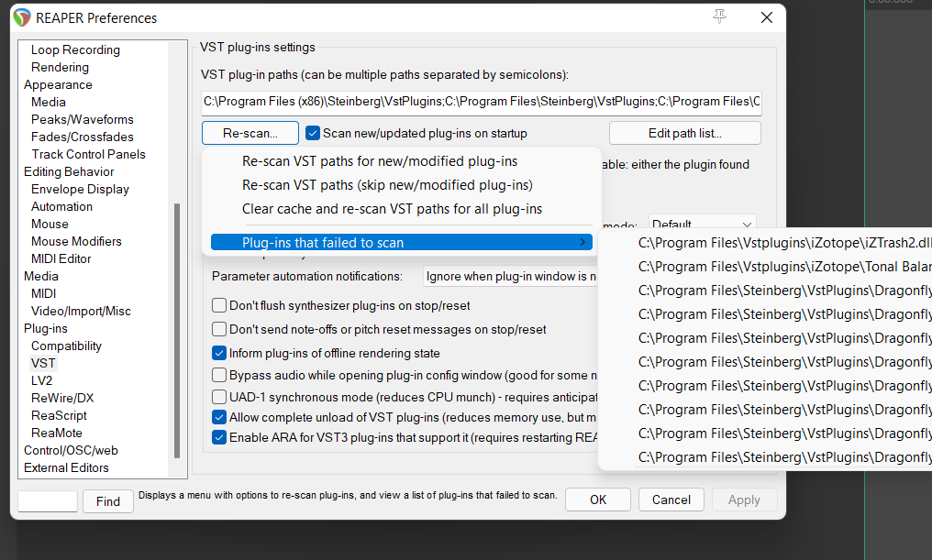This screenshot has width=932, height=560.
Task: Open the Parameter automation notifications dropdown
Action: [510, 276]
